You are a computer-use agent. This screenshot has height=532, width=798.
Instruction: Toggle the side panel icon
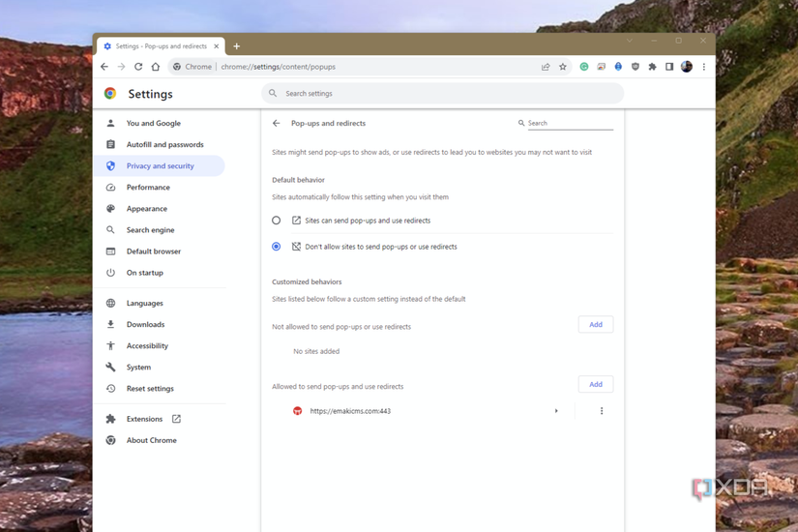669,67
